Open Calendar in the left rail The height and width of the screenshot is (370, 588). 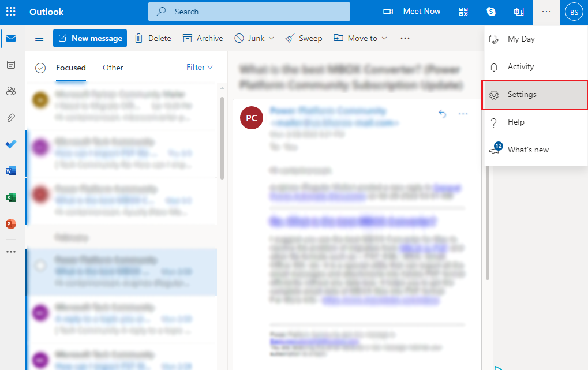(x=11, y=65)
